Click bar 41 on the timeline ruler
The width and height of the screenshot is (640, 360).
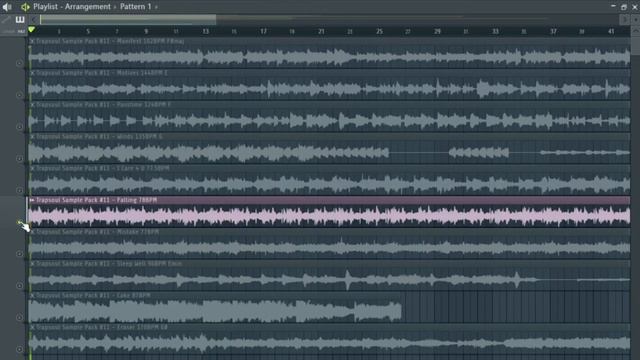pyautogui.click(x=611, y=31)
